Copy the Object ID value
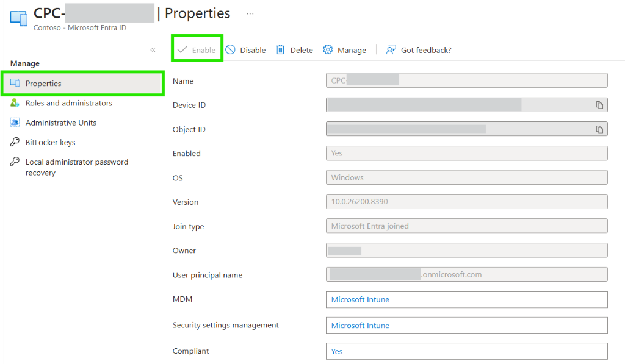This screenshot has height=364, width=625. pos(599,129)
